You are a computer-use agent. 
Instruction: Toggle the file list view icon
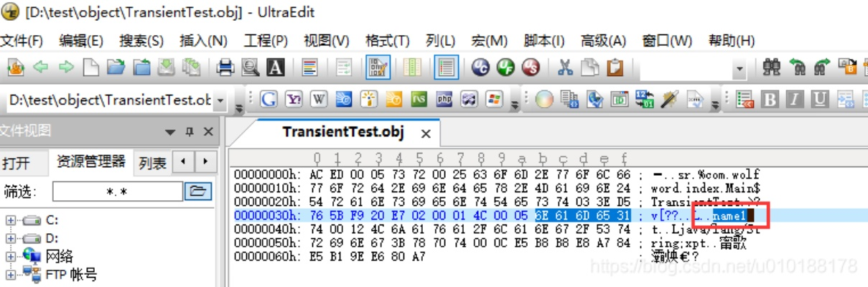coord(446,67)
